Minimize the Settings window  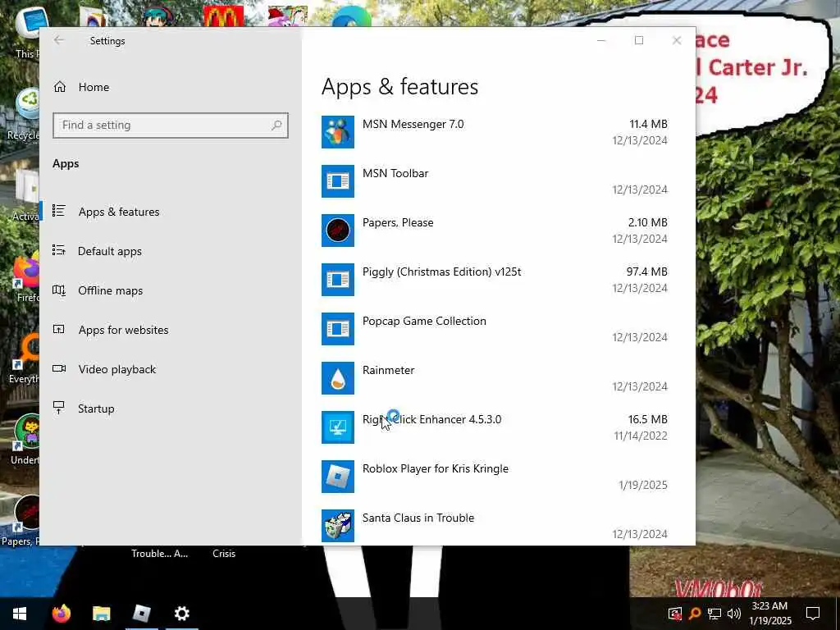(x=601, y=40)
